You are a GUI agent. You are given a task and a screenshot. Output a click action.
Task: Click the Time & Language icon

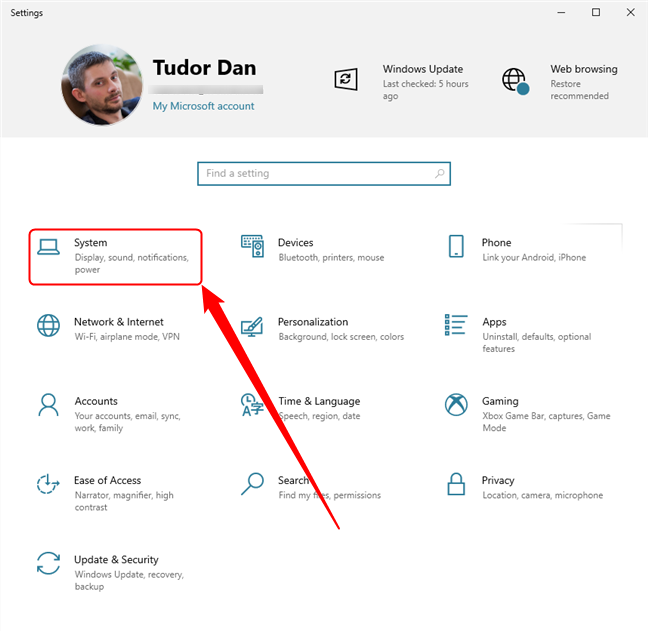click(x=252, y=405)
